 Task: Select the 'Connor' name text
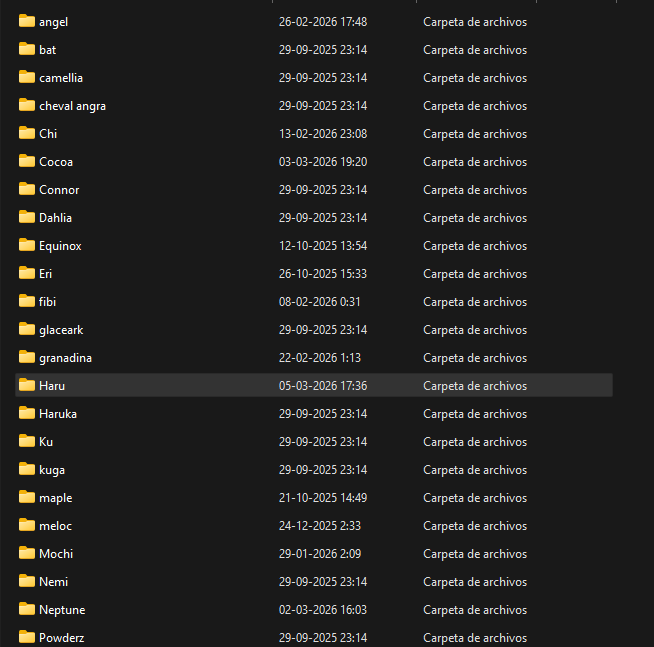59,189
